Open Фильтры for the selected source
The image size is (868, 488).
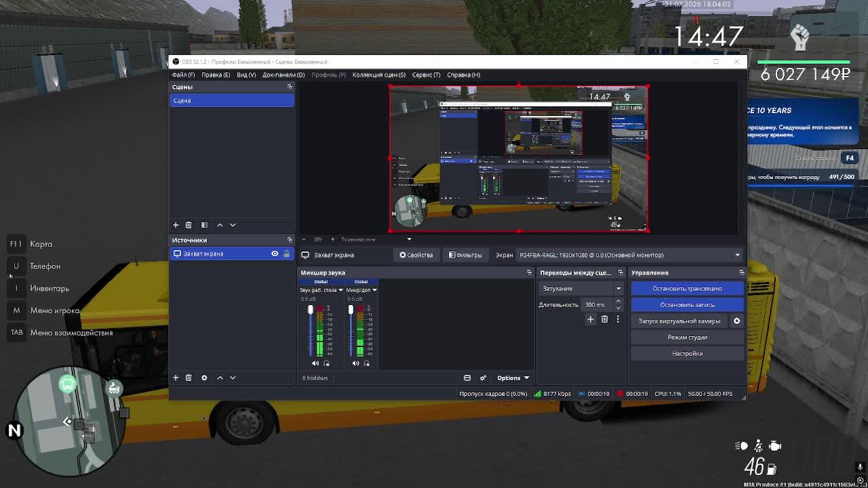(x=465, y=255)
